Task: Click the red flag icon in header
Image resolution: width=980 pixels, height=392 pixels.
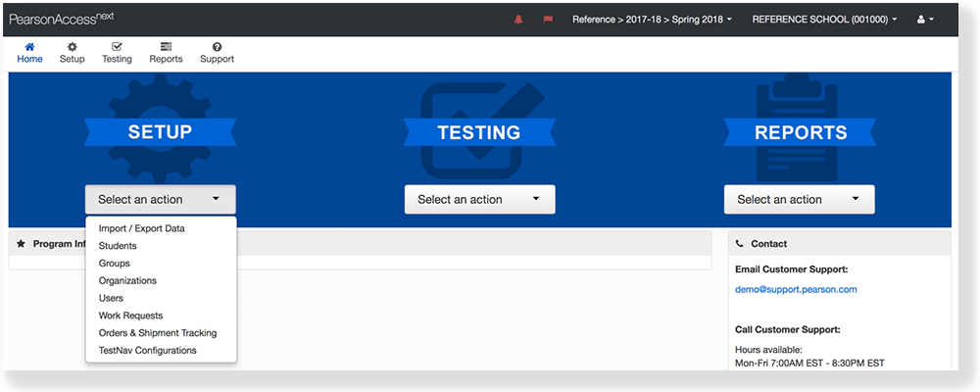Action: pos(548,20)
